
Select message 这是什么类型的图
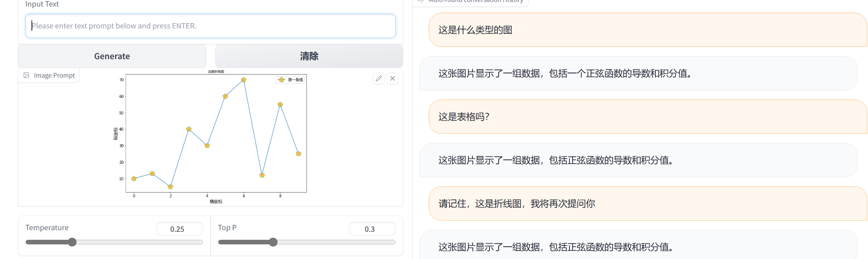point(647,30)
